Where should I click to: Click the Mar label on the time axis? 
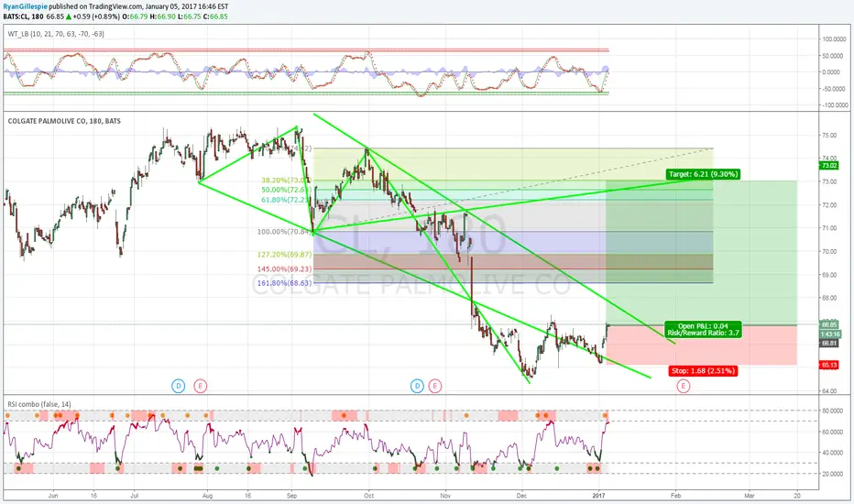click(x=750, y=496)
